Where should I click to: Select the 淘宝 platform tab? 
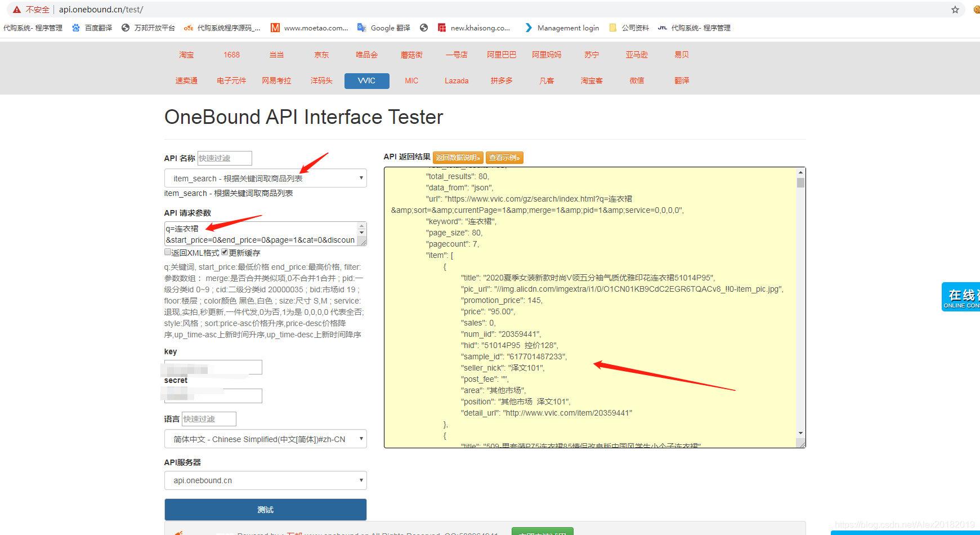tap(186, 55)
